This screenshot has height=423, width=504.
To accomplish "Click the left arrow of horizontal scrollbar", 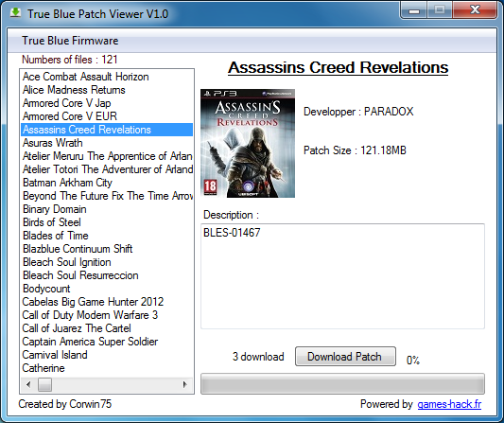I will coord(28,384).
